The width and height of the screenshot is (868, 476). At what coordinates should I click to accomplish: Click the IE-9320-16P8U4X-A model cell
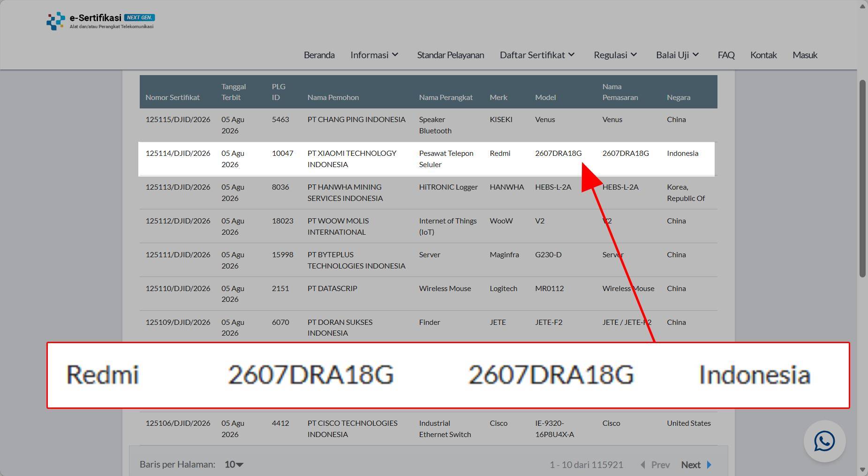(554, 429)
